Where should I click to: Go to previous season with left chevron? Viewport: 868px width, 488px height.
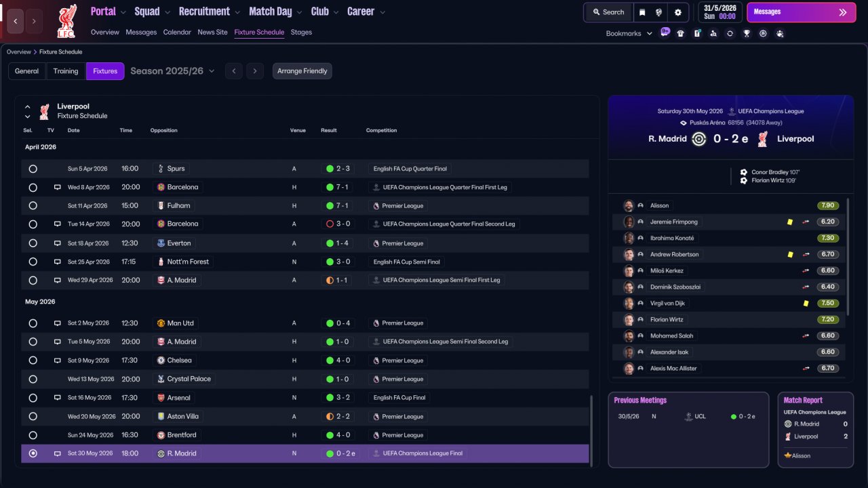(x=233, y=71)
